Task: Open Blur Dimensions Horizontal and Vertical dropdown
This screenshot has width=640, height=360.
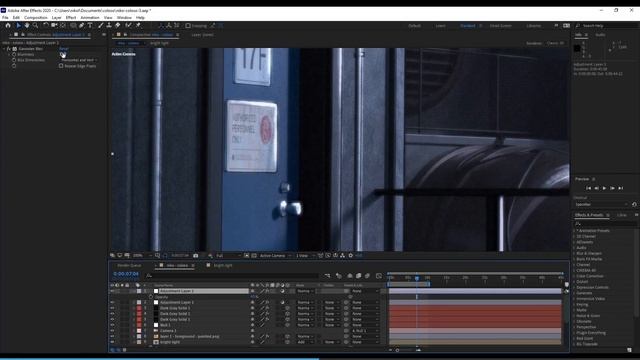Action: tap(79, 60)
